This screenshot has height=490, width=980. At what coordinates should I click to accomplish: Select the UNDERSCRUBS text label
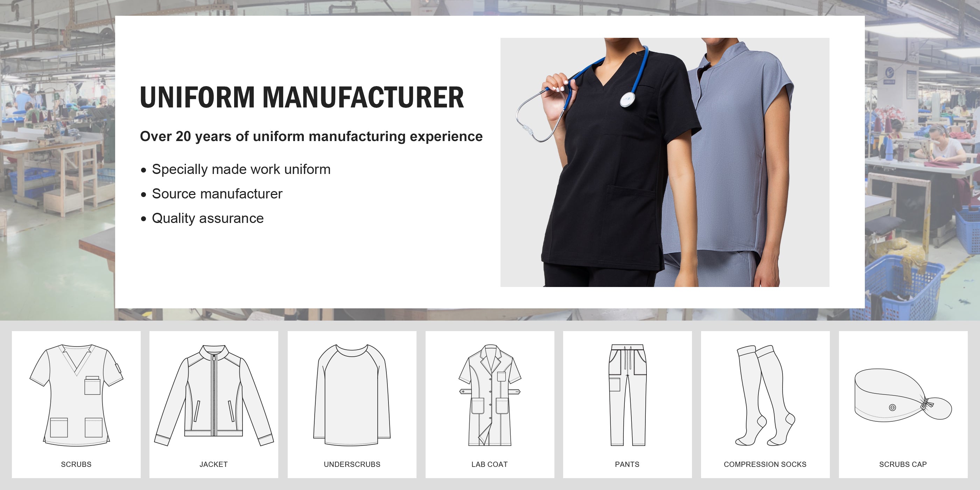352,464
